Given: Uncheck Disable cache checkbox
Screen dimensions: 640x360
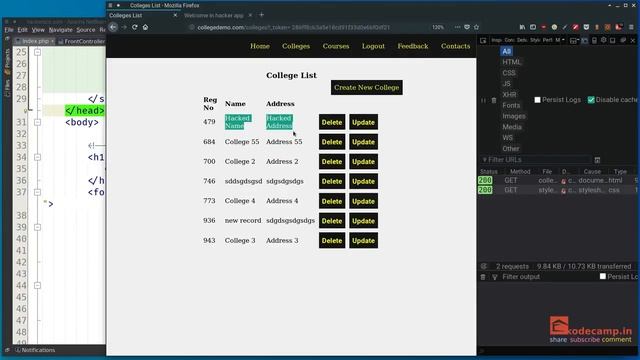Looking at the screenshot, I should [591, 100].
